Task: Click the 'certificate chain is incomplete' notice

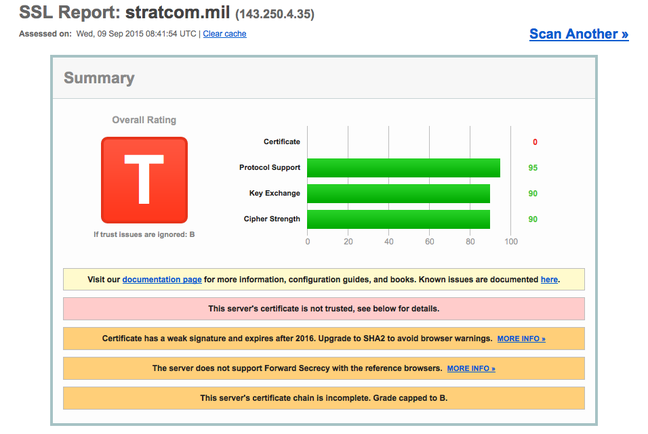Action: coord(324,398)
